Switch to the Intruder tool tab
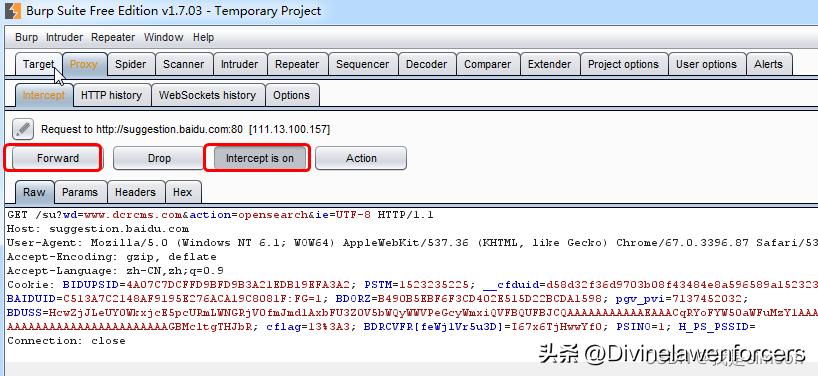The image size is (818, 376). (x=239, y=65)
